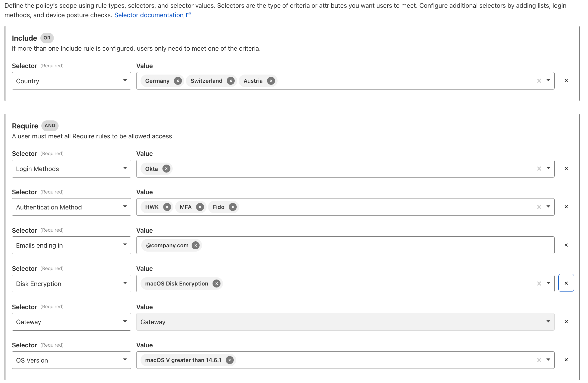
Task: Expand the Gateway value dropdown
Action: [x=548, y=322]
